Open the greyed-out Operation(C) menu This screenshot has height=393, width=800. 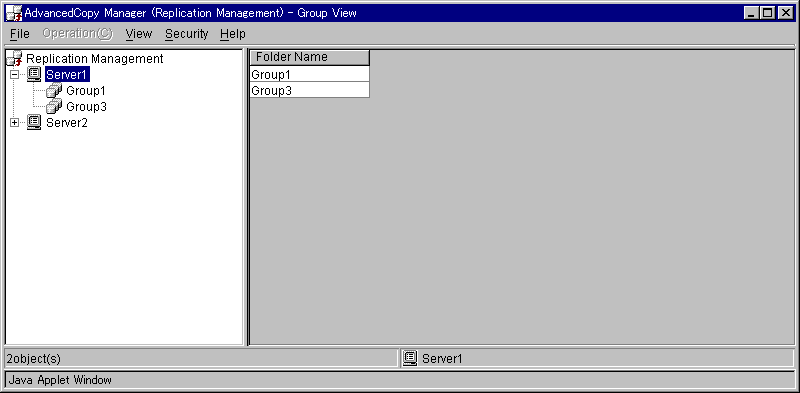(78, 34)
